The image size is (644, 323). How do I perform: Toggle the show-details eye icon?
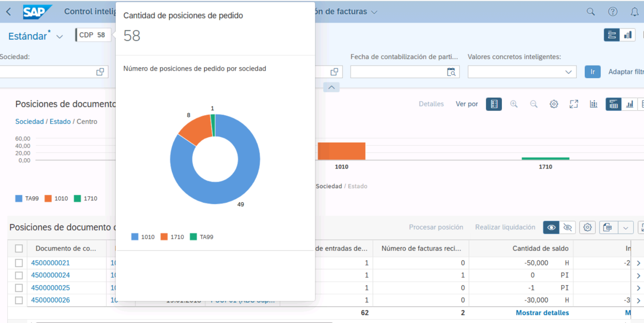click(551, 227)
